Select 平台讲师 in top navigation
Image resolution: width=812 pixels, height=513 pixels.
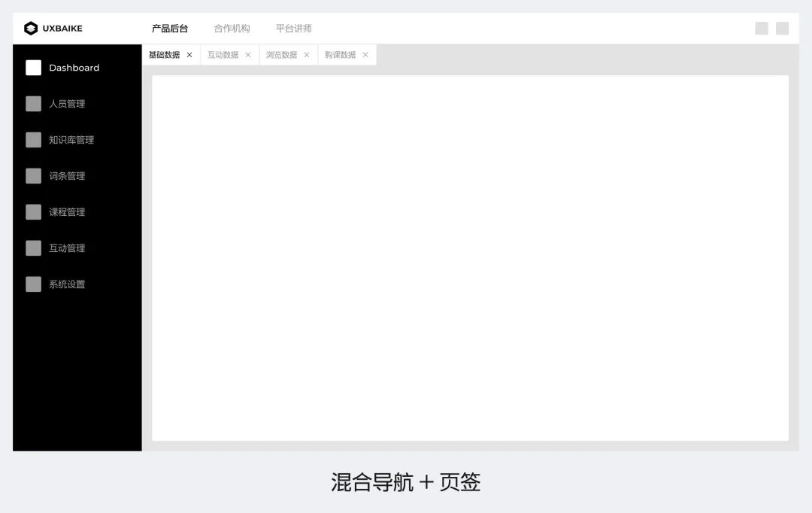click(293, 28)
